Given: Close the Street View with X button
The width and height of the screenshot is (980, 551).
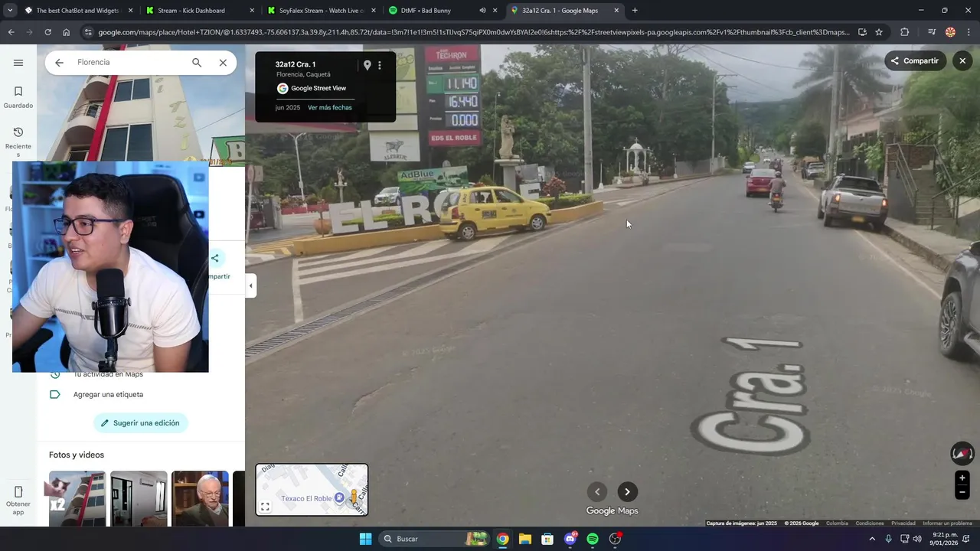Looking at the screenshot, I should tap(962, 61).
